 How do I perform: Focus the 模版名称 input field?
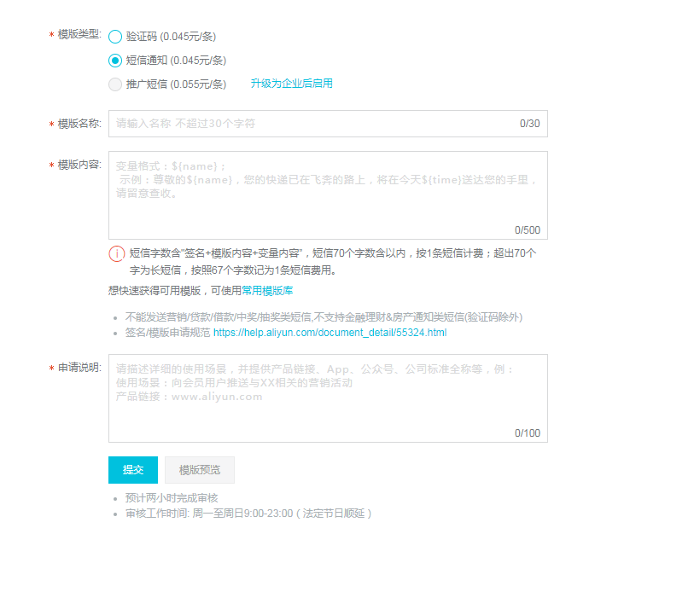click(328, 124)
